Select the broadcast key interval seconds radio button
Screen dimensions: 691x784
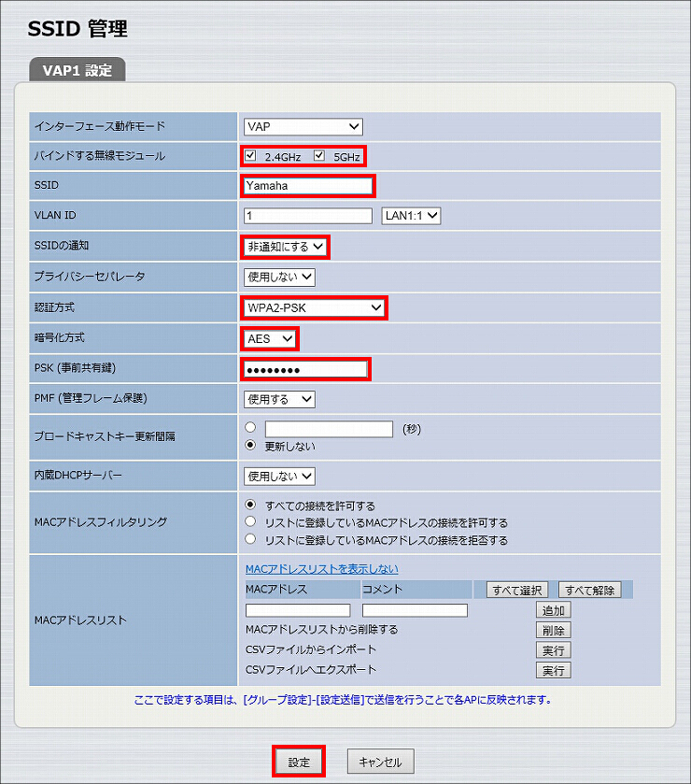click(x=250, y=427)
